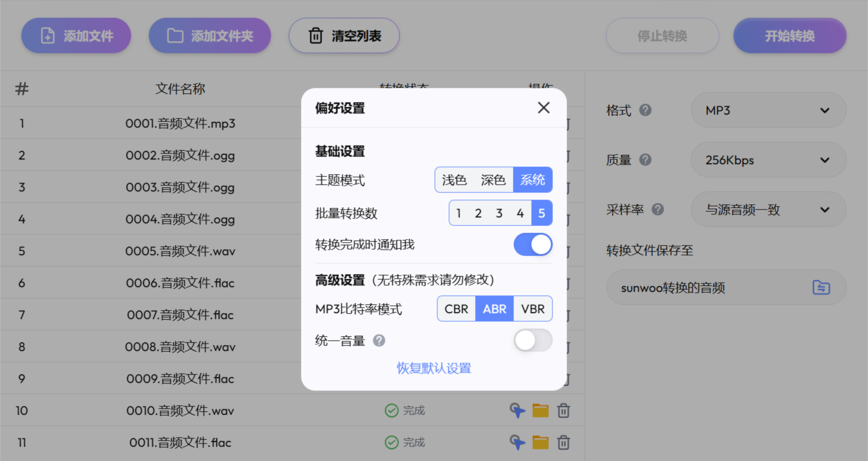Click the help icon next to 采样率

(x=657, y=209)
